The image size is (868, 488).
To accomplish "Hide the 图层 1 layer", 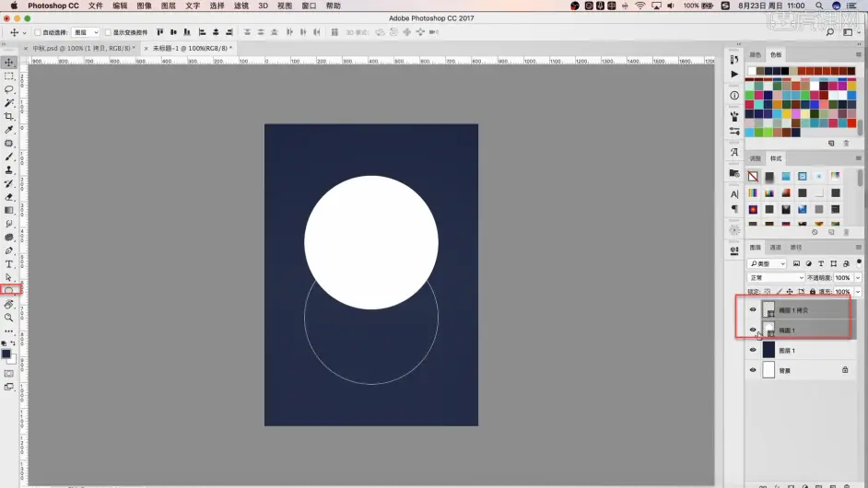I will [753, 350].
